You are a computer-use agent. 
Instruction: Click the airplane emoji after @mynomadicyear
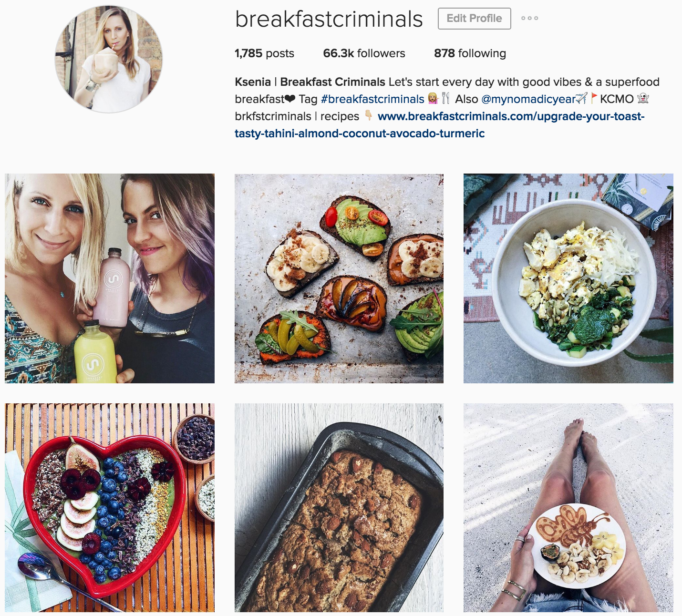pos(581,99)
